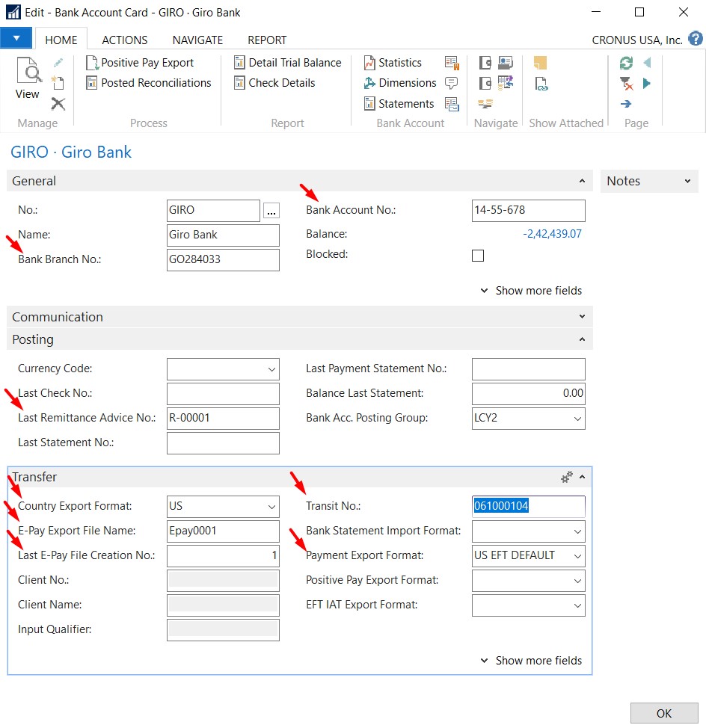Run Positive Pay Export
Viewport: 706px width, 728px height.
pyautogui.click(x=145, y=63)
